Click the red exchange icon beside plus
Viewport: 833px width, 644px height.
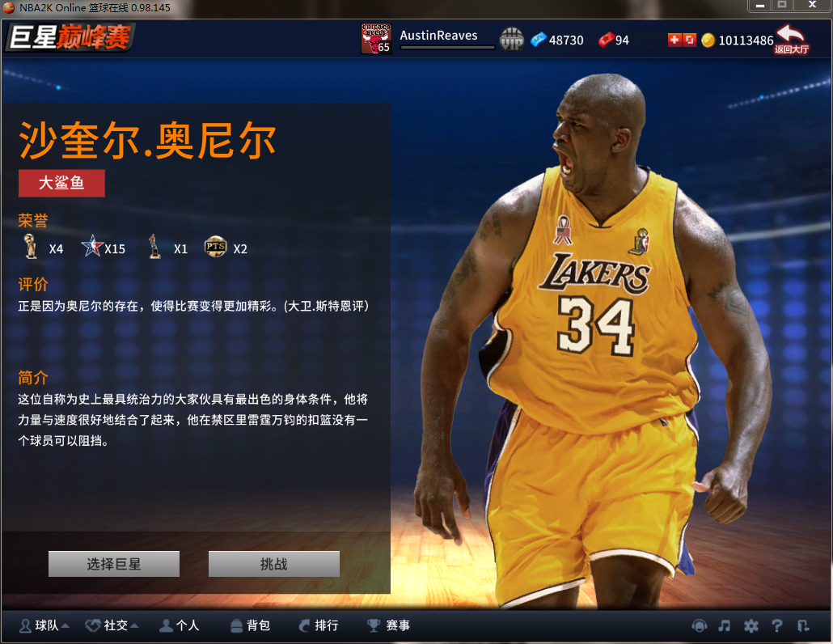click(689, 40)
